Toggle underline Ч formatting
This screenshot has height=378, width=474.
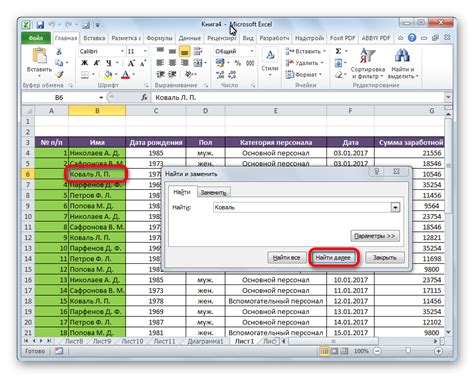point(109,63)
